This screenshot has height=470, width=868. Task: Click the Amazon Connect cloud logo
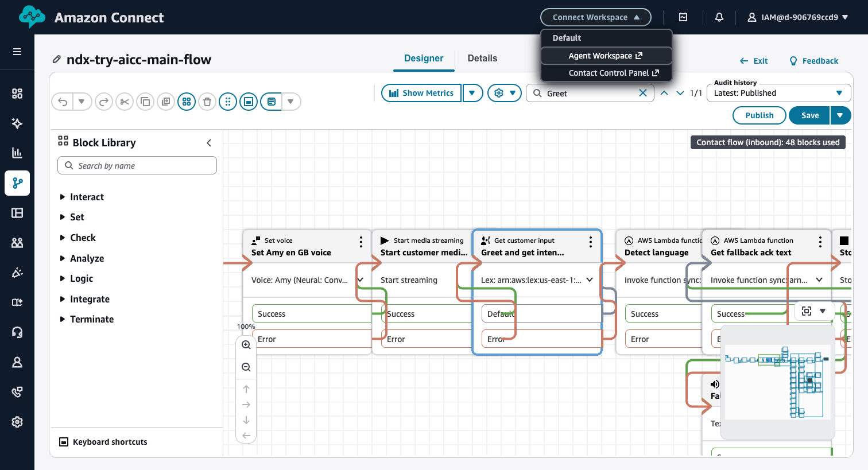[x=32, y=17]
